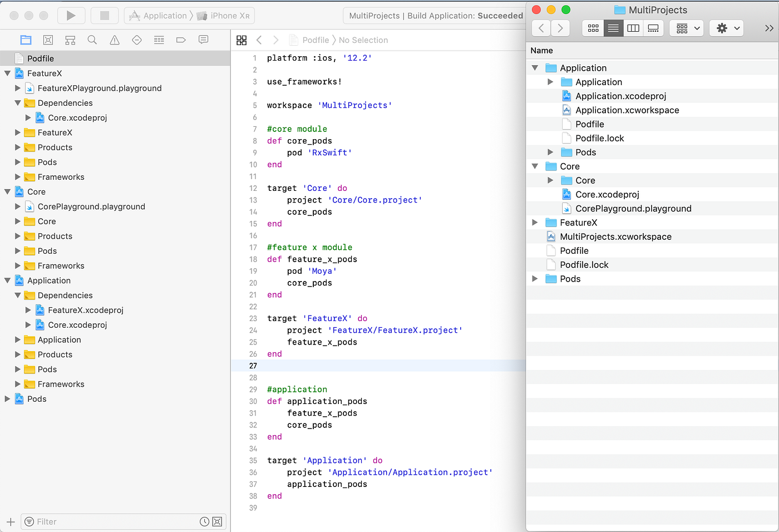Open the Breakpoint navigator
Viewport: 779px width, 532px height.
(x=181, y=40)
